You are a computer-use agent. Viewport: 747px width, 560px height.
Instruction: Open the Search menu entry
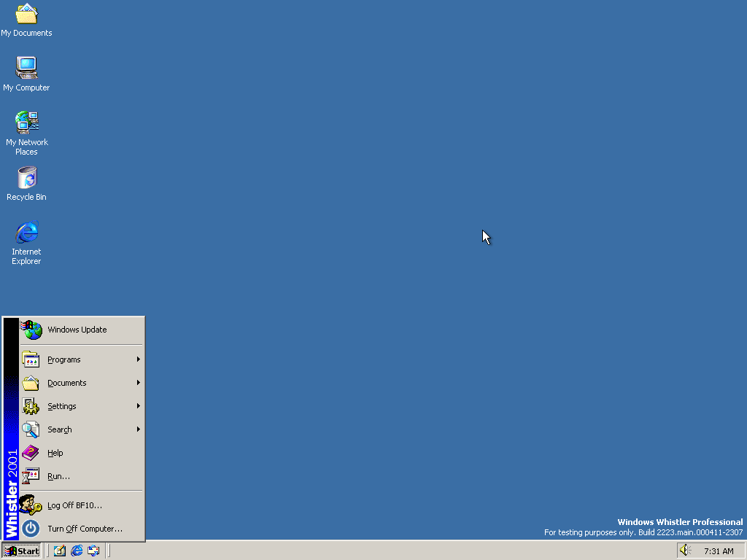click(x=82, y=429)
